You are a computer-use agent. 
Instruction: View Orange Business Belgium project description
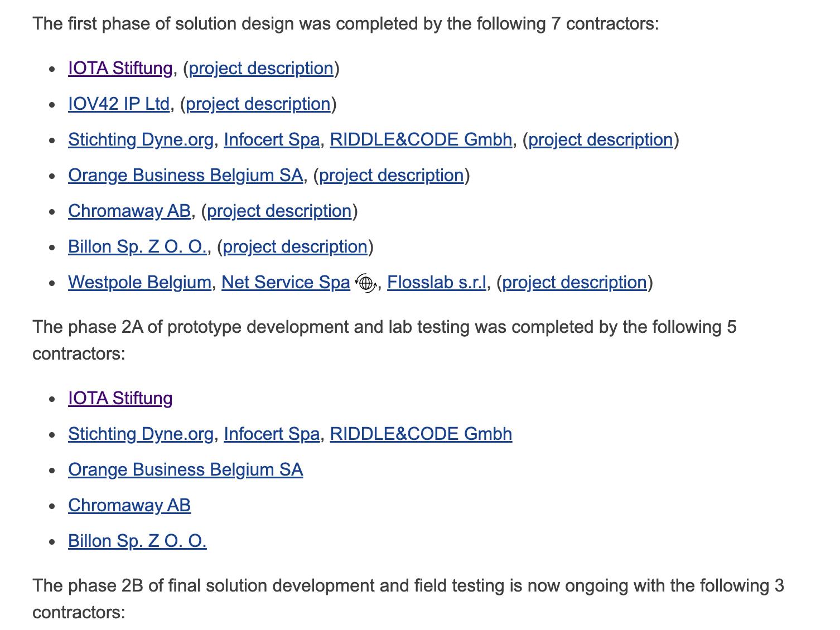[392, 176]
